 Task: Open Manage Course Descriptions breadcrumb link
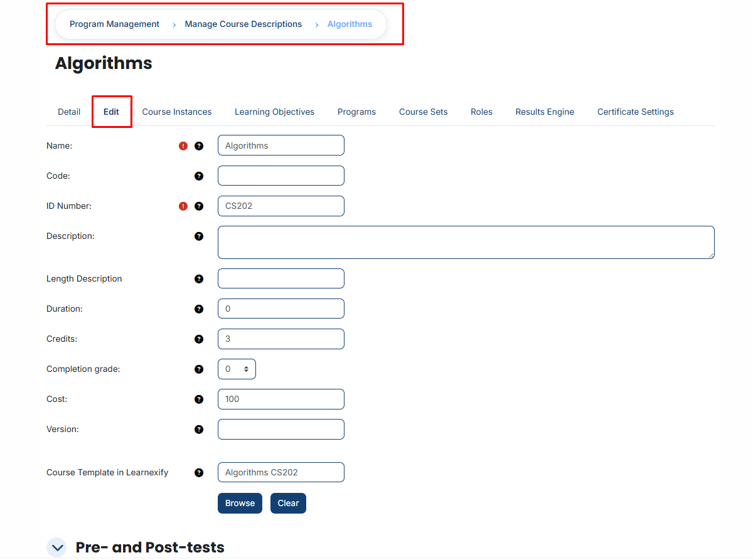[x=243, y=24]
